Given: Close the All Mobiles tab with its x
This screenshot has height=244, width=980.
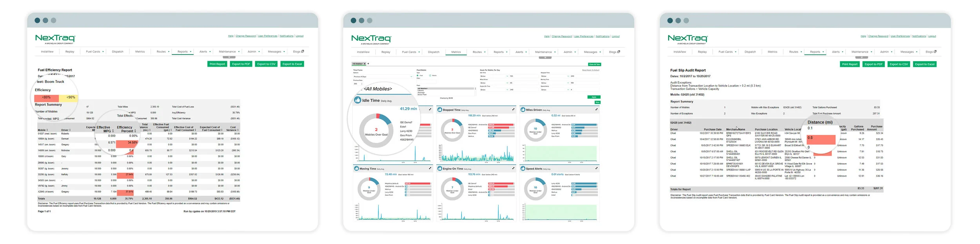Looking at the screenshot, I should [365, 64].
